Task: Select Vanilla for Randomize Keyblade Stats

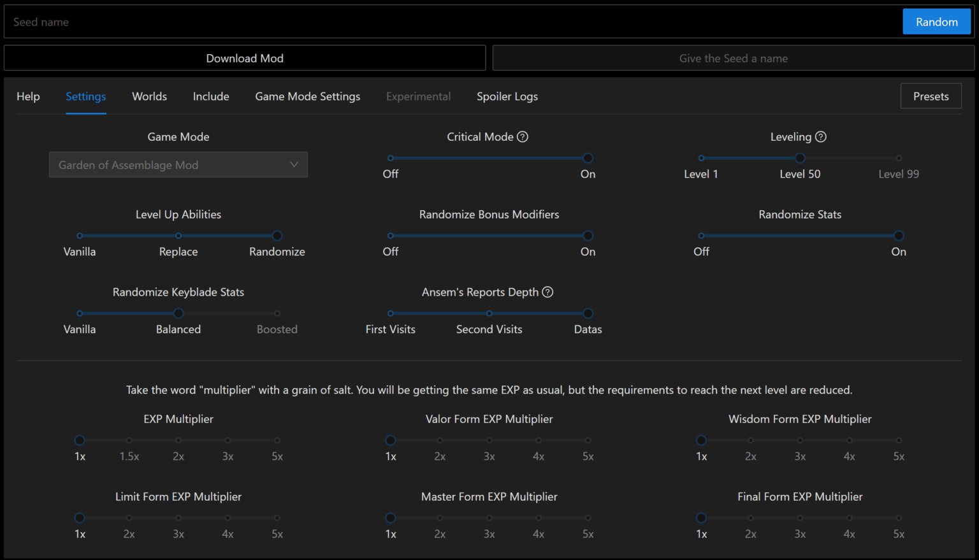Action: [x=80, y=314]
